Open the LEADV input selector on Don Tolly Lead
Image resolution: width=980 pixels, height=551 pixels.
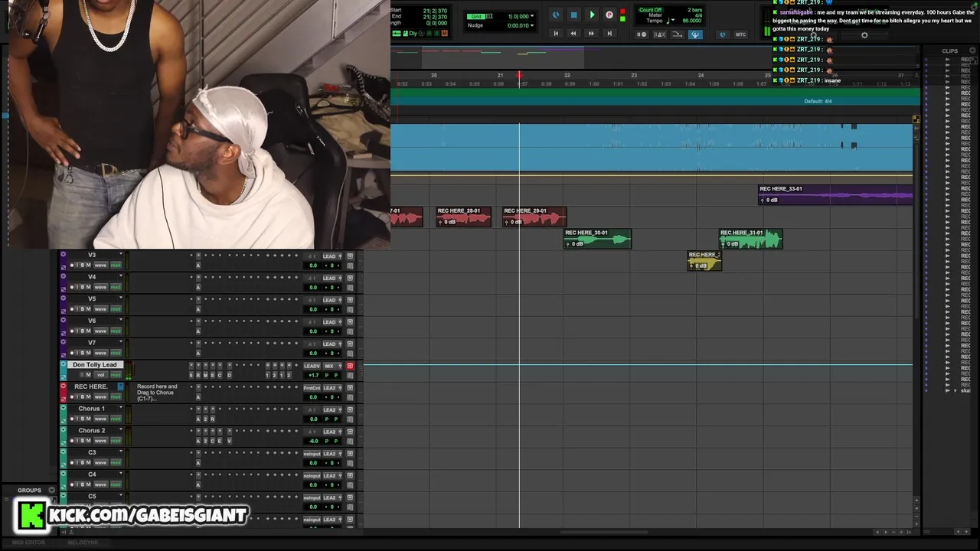[x=312, y=366]
